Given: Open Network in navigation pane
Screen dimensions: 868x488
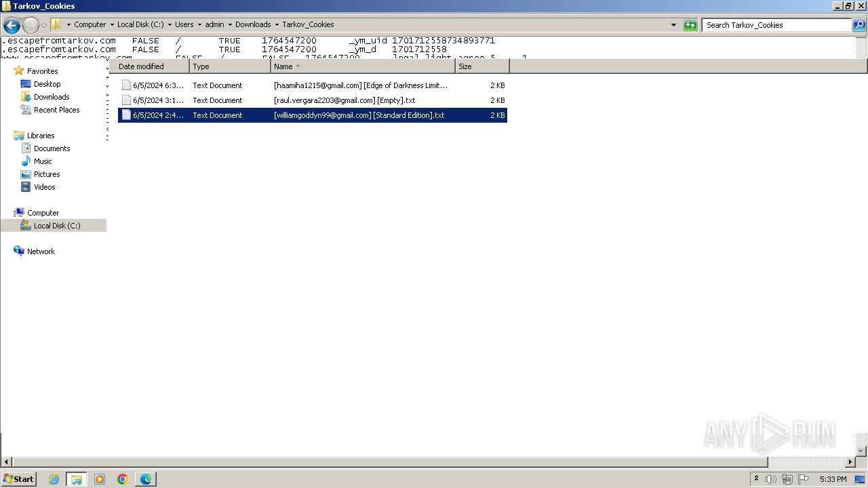Looking at the screenshot, I should click(41, 251).
